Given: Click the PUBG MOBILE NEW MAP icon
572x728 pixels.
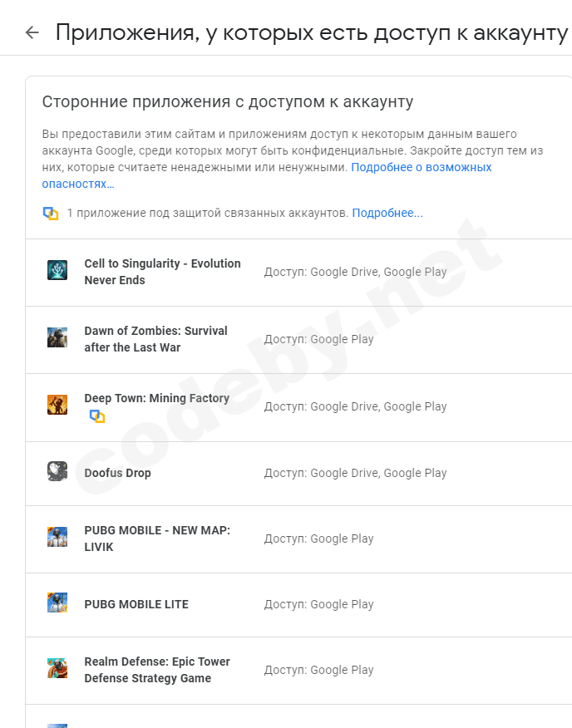Looking at the screenshot, I should click(x=57, y=537).
